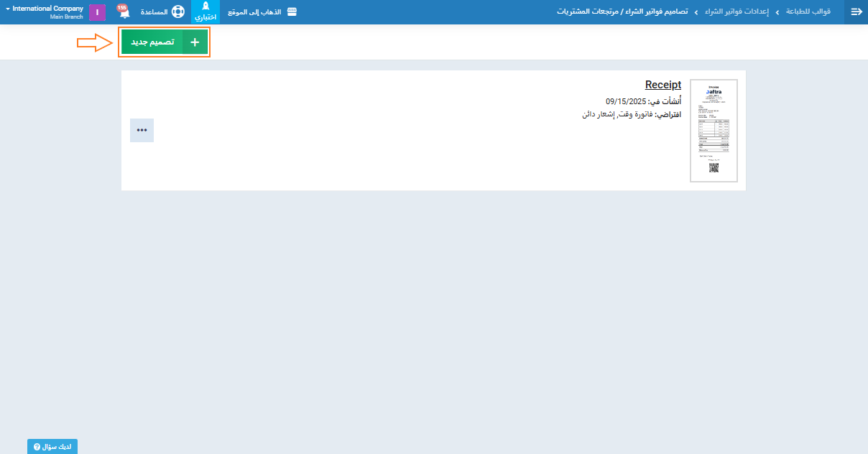Go to إعدادات فواتير الشراء breadcrumb

click(737, 12)
